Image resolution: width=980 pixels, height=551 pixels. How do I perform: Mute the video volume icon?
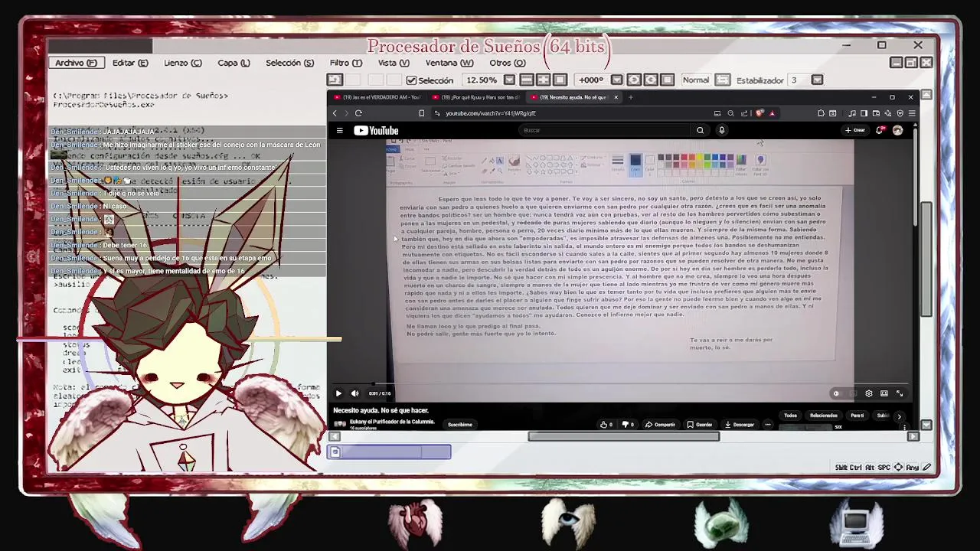[x=354, y=393]
